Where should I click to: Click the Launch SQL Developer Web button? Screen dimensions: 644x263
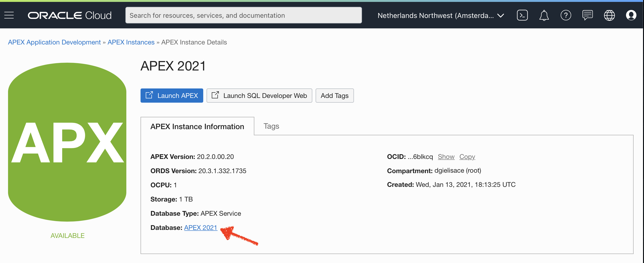click(x=259, y=96)
